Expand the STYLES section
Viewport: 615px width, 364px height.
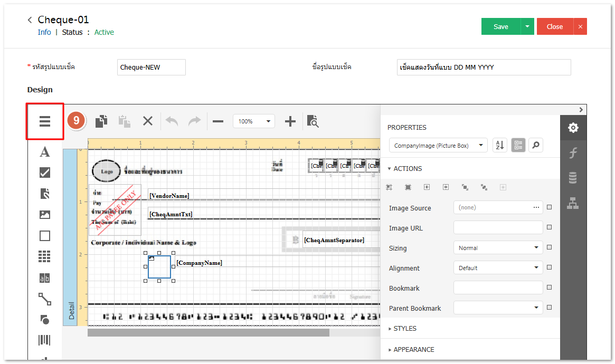pos(404,328)
